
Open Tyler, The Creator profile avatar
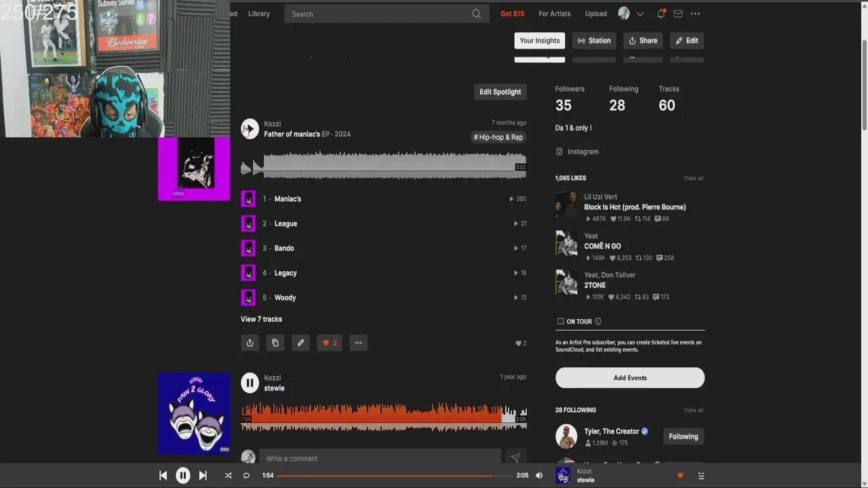pos(566,436)
